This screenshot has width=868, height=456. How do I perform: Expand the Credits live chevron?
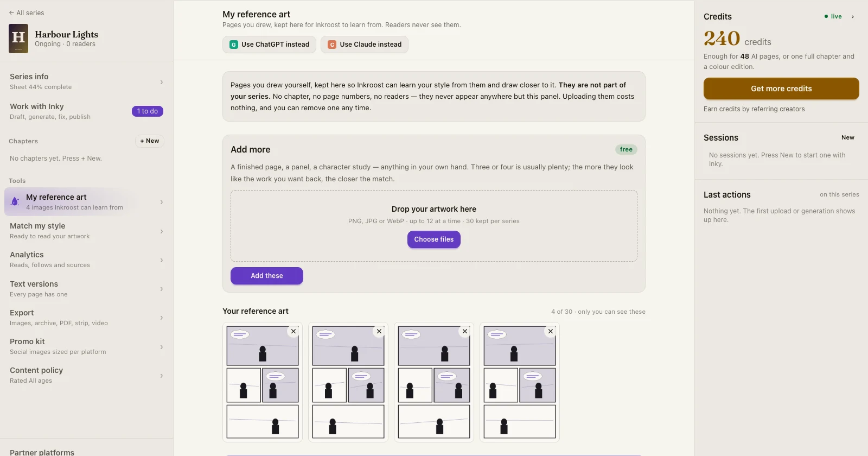click(852, 17)
